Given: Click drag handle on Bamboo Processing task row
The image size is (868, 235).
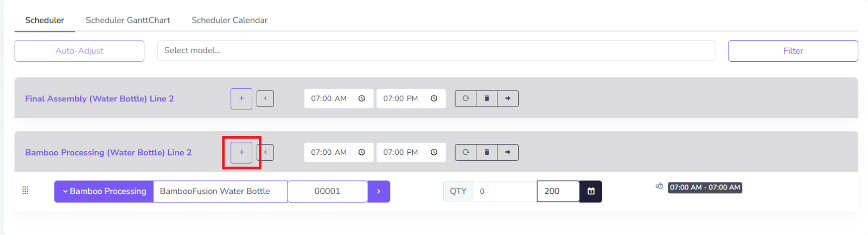Looking at the screenshot, I should (x=25, y=191).
